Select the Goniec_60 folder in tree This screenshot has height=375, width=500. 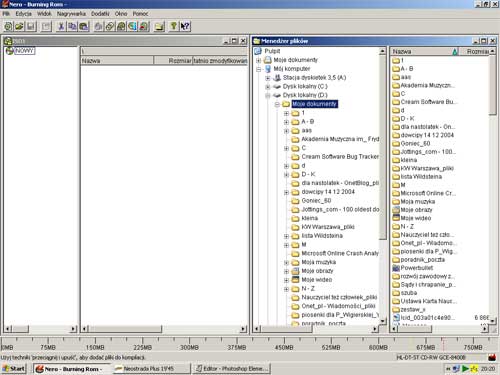[316, 201]
